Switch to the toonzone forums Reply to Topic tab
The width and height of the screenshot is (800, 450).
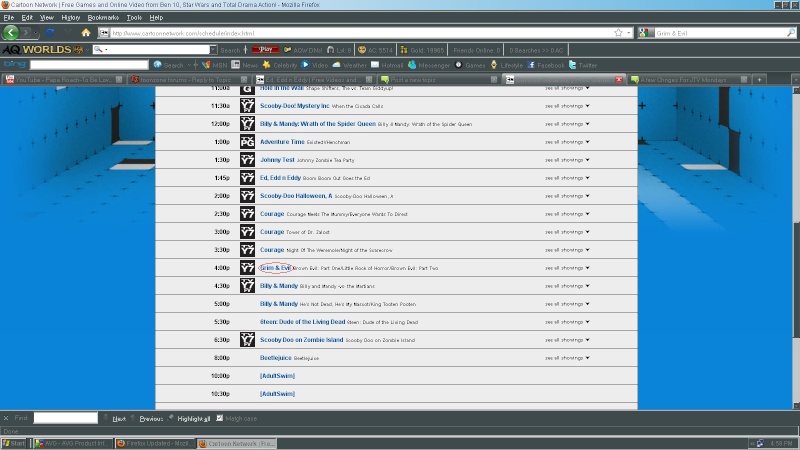point(189,80)
